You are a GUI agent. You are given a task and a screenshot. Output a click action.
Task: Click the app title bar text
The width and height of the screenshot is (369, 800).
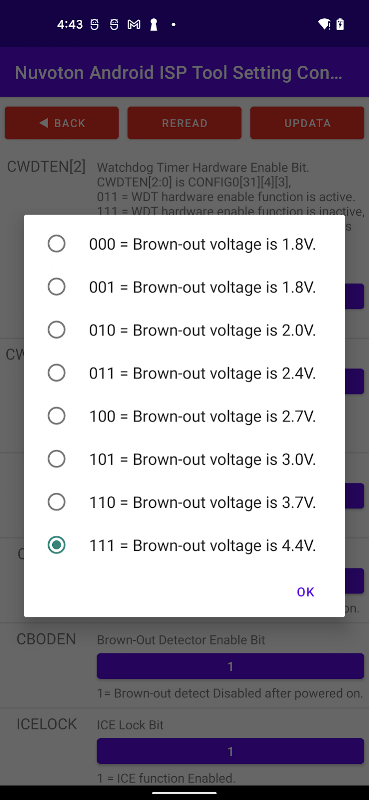tap(179, 72)
